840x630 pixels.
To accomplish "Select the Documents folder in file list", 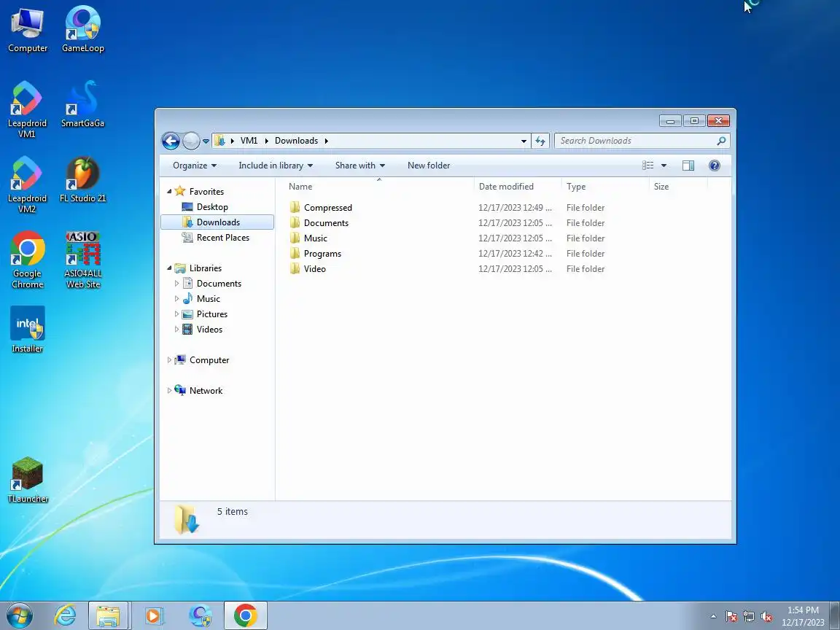I will (326, 223).
